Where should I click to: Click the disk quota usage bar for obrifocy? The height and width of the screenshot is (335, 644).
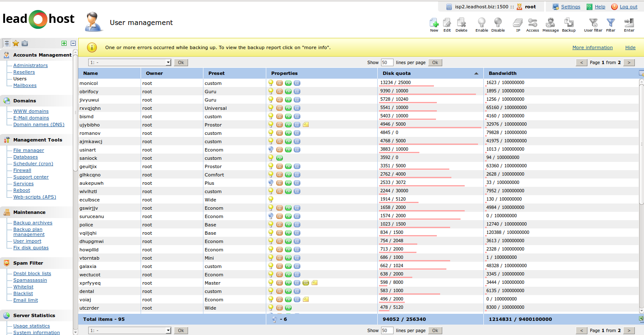(x=427, y=94)
